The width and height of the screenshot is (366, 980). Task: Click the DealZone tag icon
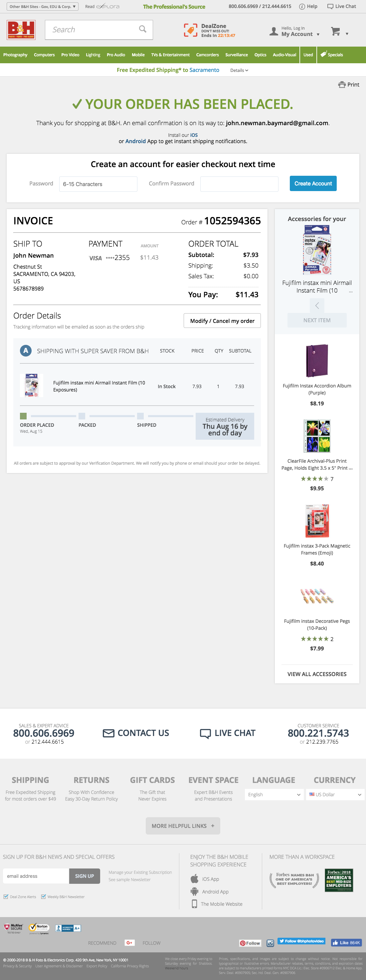coord(190,30)
